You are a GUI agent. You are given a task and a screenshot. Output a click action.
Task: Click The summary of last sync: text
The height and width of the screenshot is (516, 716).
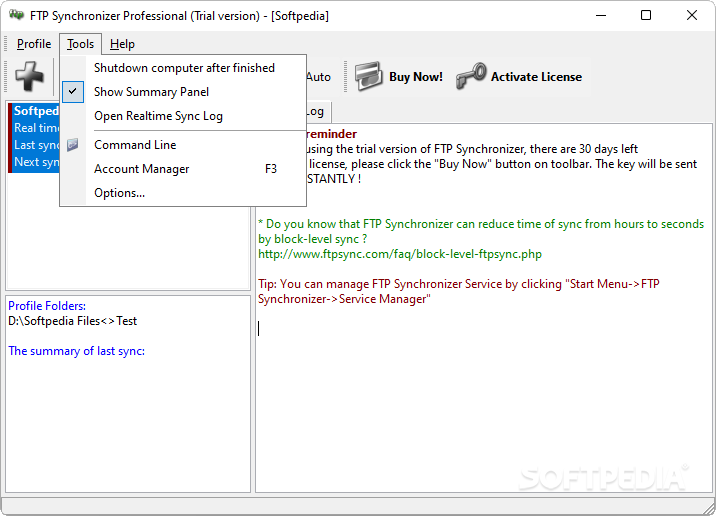tap(76, 351)
